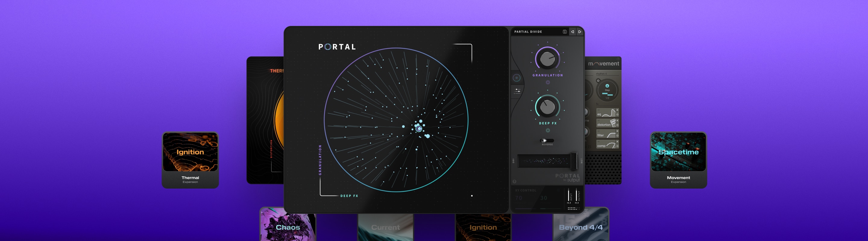Remove the eq effect with its X
Viewport: 868px width, 241px height.
(x=617, y=110)
